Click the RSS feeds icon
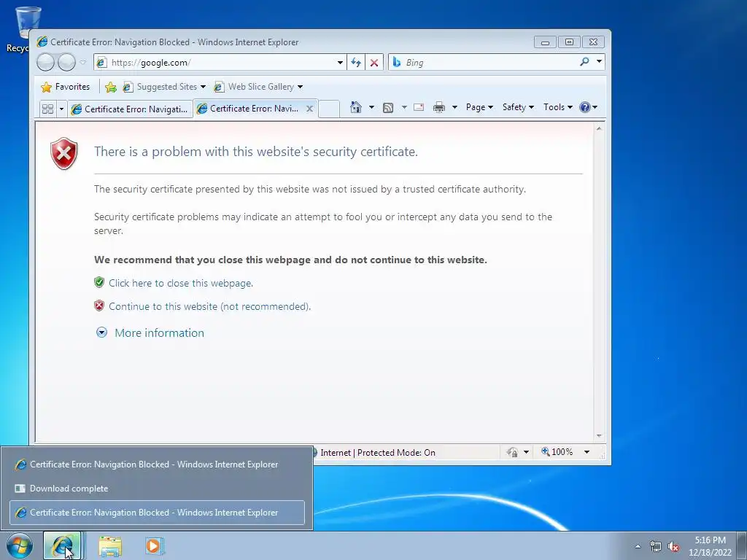 tap(388, 108)
